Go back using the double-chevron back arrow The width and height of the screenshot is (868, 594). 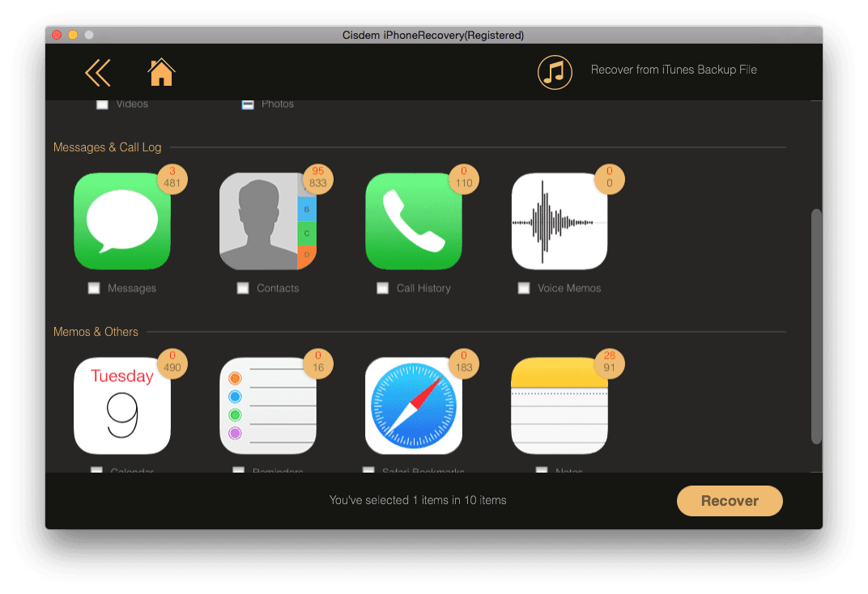[98, 73]
